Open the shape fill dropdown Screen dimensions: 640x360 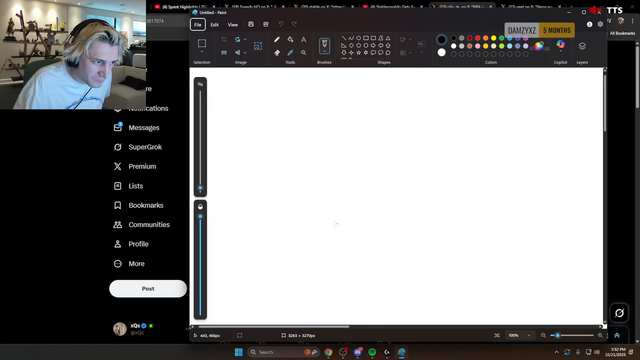410,53
